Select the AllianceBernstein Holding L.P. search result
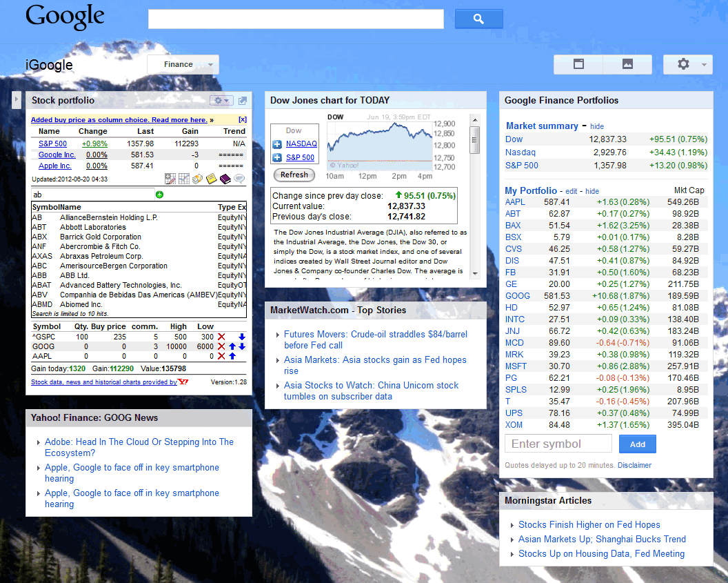 (x=139, y=217)
